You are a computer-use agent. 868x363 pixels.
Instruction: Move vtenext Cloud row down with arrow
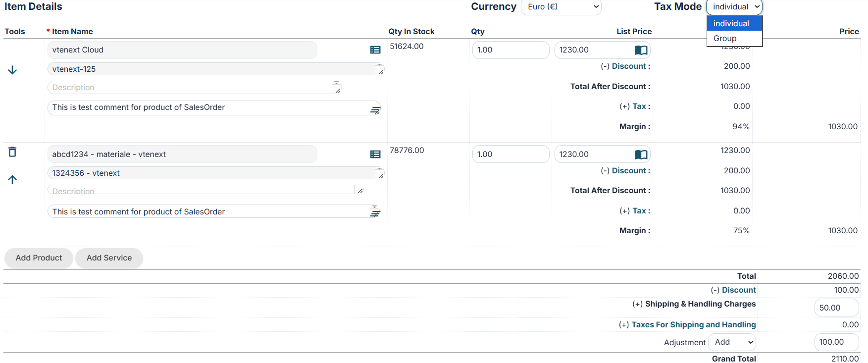(12, 70)
